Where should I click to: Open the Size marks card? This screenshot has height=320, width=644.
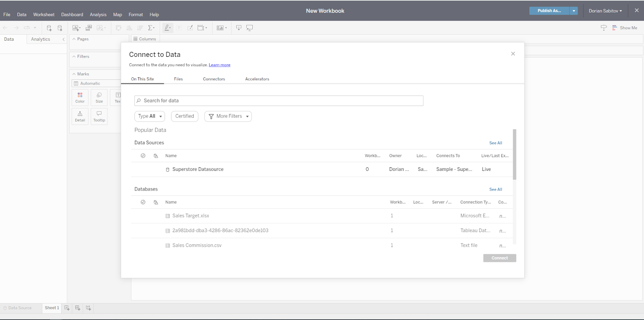pyautogui.click(x=99, y=98)
